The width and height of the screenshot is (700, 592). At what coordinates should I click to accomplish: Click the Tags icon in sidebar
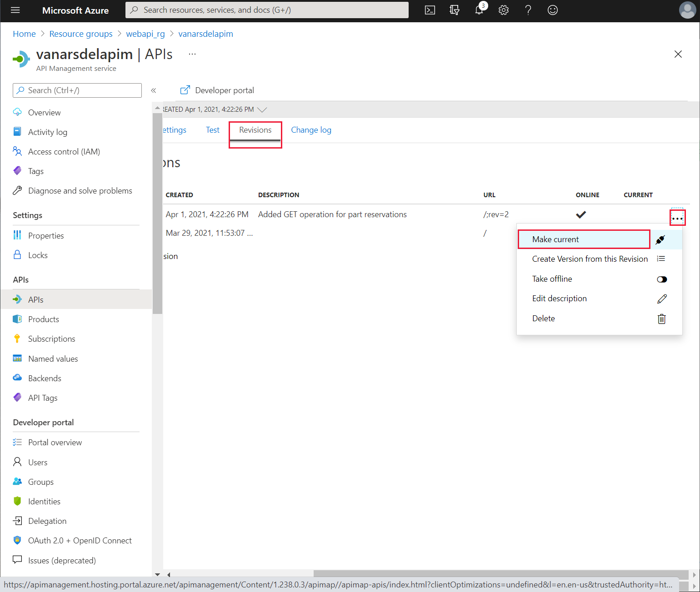pyautogui.click(x=17, y=171)
